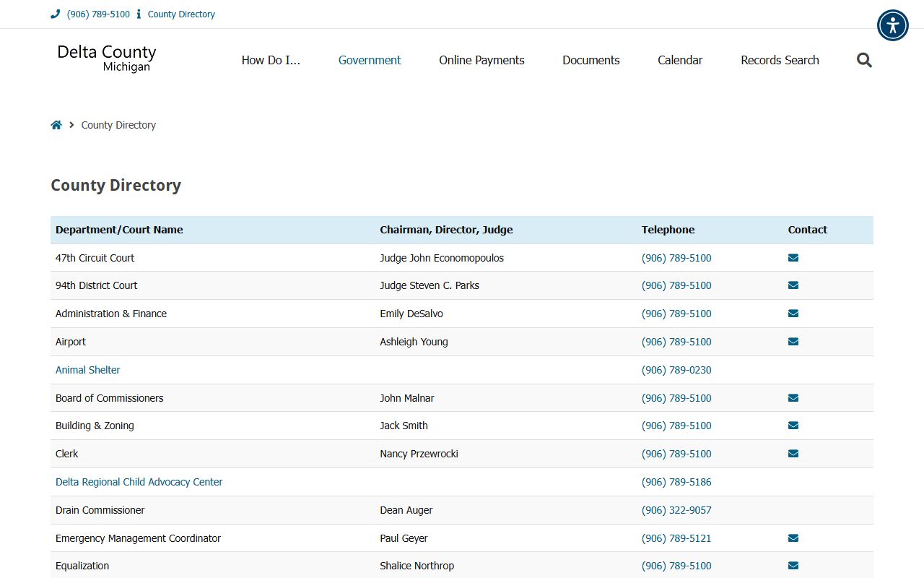Screen dimensions: 924x578
Task: Email the Airport contact
Action: coord(793,342)
